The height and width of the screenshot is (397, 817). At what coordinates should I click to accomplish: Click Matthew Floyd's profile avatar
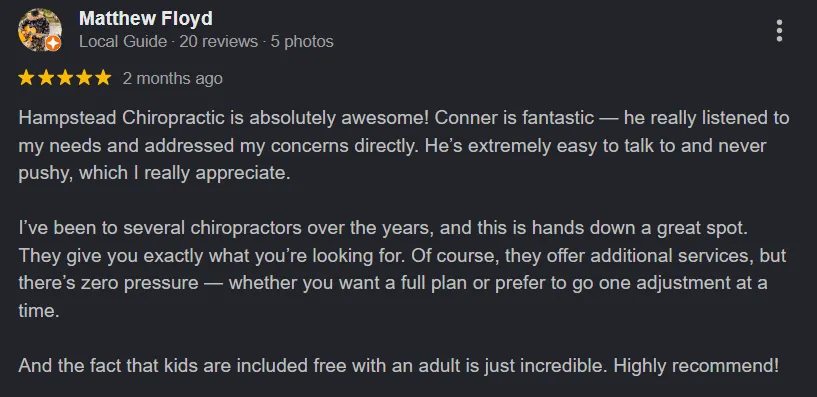coord(40,30)
